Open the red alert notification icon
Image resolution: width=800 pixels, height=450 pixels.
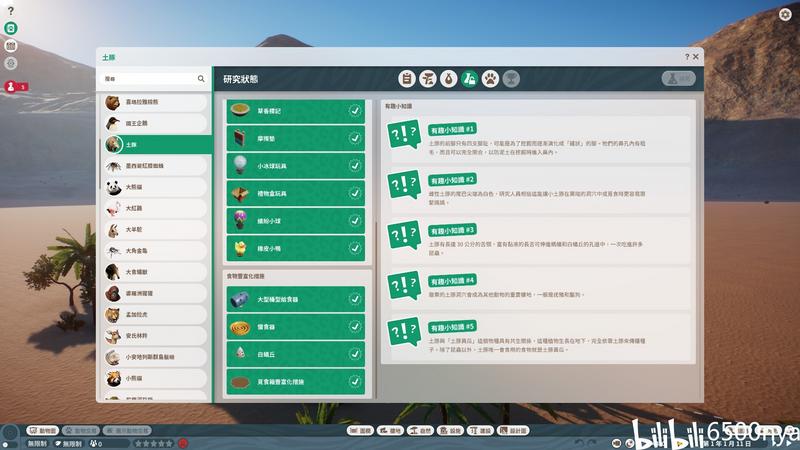11,87
